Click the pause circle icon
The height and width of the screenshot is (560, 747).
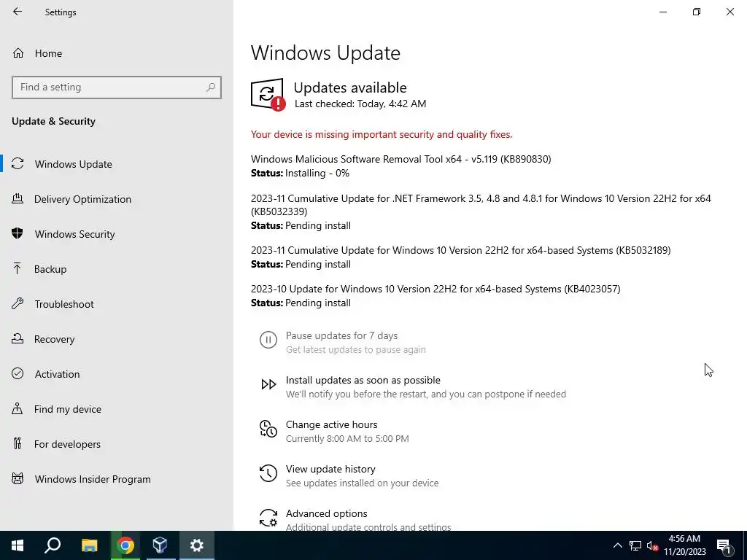[268, 340]
